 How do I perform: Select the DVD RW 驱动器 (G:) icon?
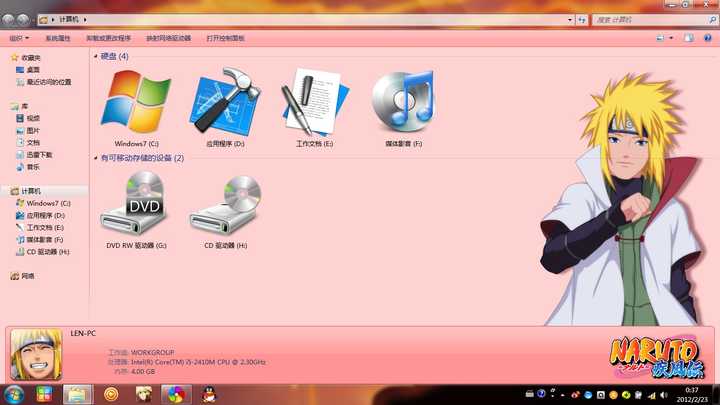click(136, 203)
